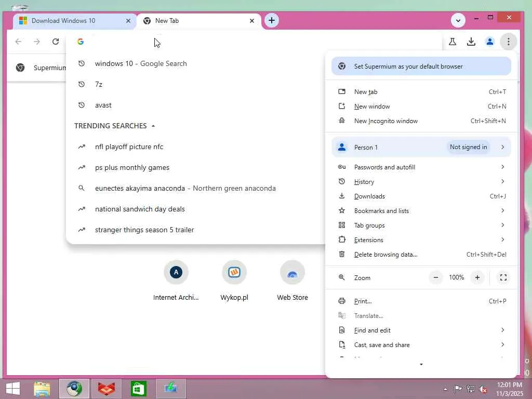This screenshot has height=399, width=532.
Task: Expand Cast, save and share submenu
Action: (421, 345)
